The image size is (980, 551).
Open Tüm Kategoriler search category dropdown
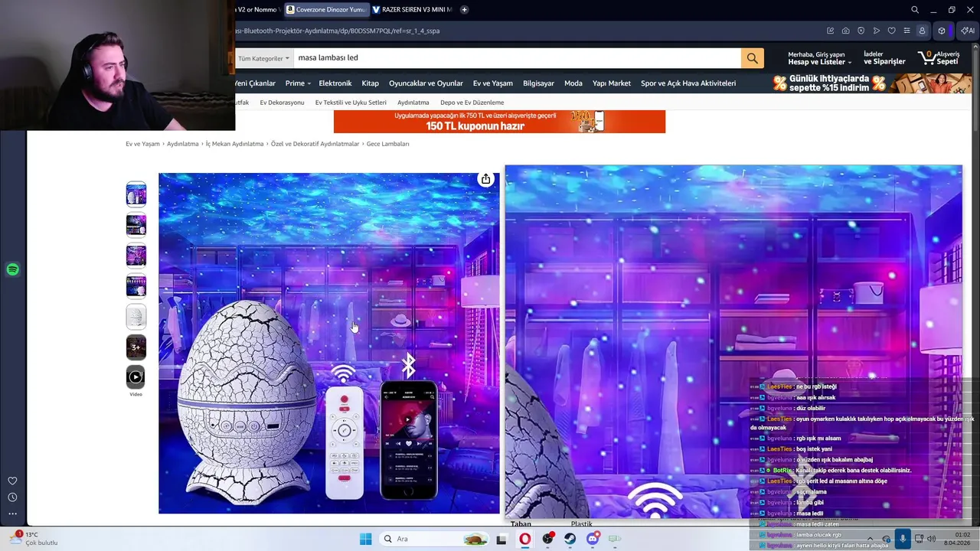(x=264, y=58)
